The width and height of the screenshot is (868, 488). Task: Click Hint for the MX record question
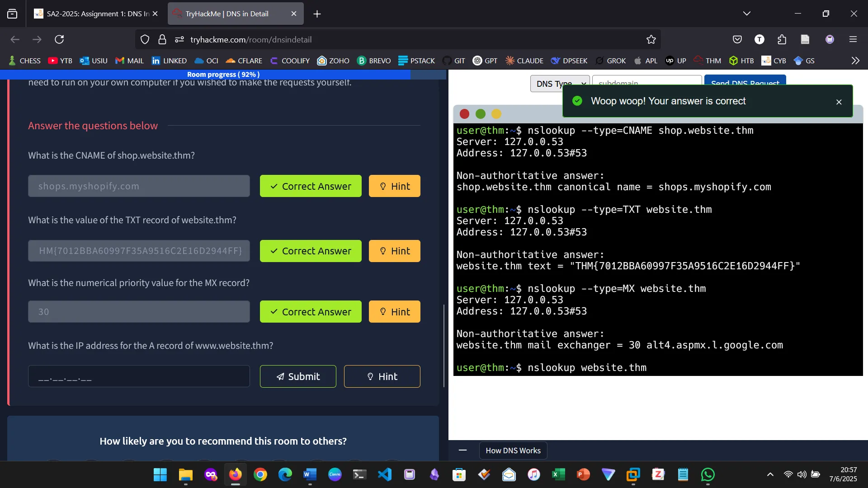point(394,311)
